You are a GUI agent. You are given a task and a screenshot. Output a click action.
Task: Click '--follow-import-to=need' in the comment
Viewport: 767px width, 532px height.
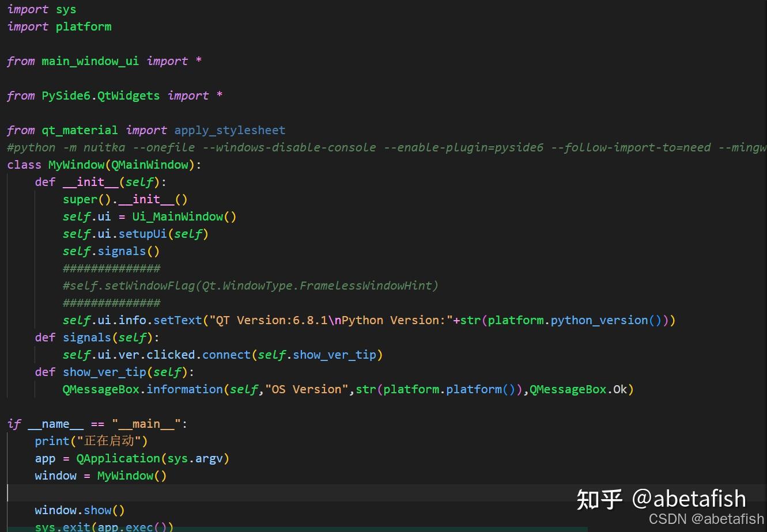pos(631,147)
